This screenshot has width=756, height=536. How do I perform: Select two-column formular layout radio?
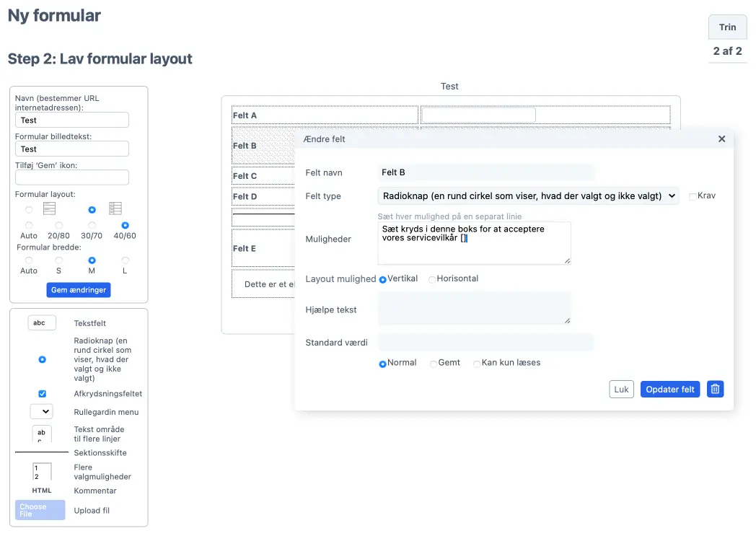coord(92,210)
